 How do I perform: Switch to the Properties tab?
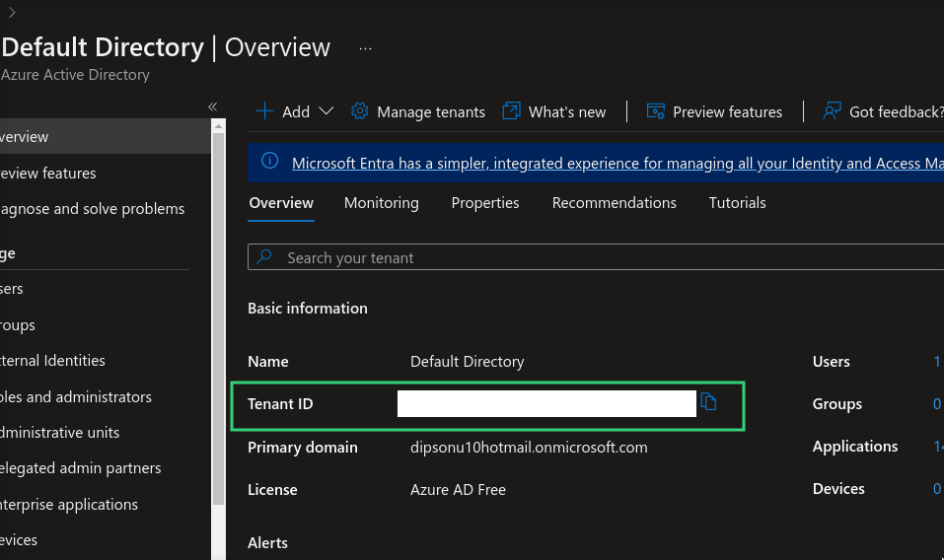484,203
